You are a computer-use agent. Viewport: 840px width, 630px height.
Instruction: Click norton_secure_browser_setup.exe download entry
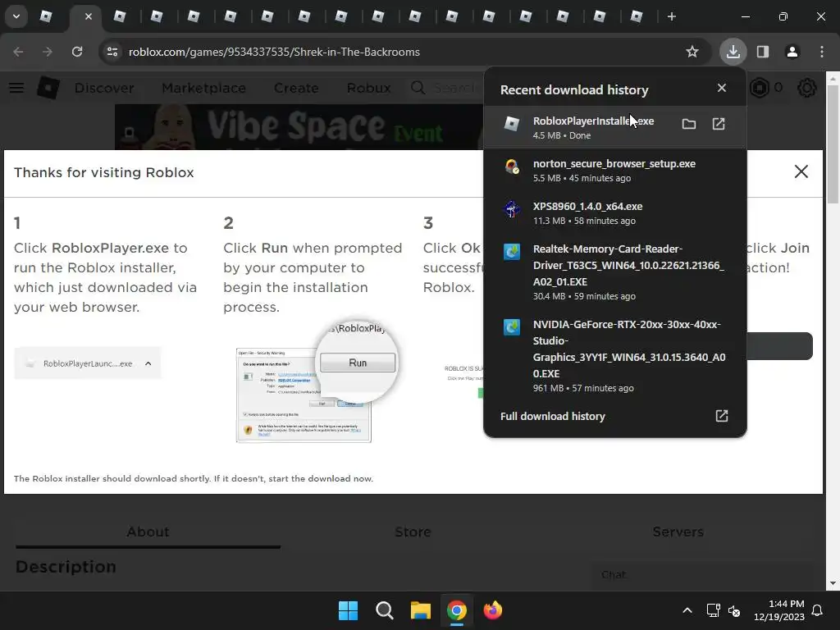615,171
